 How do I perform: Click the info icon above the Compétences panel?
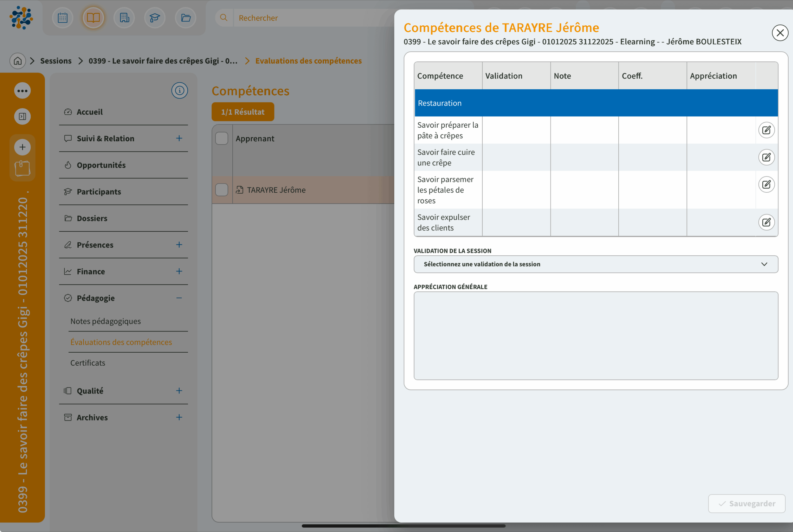tap(179, 90)
